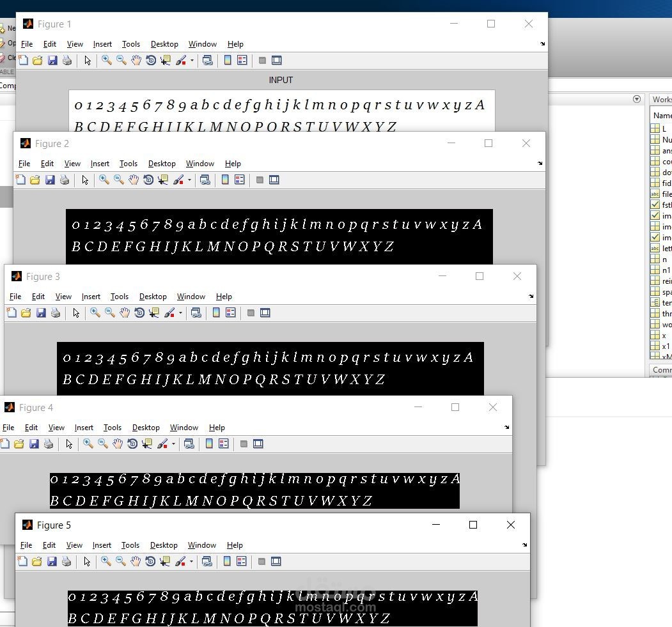
Task: Toggle Edit Plot arrow in Figure 1 toolbar
Action: pos(88,61)
